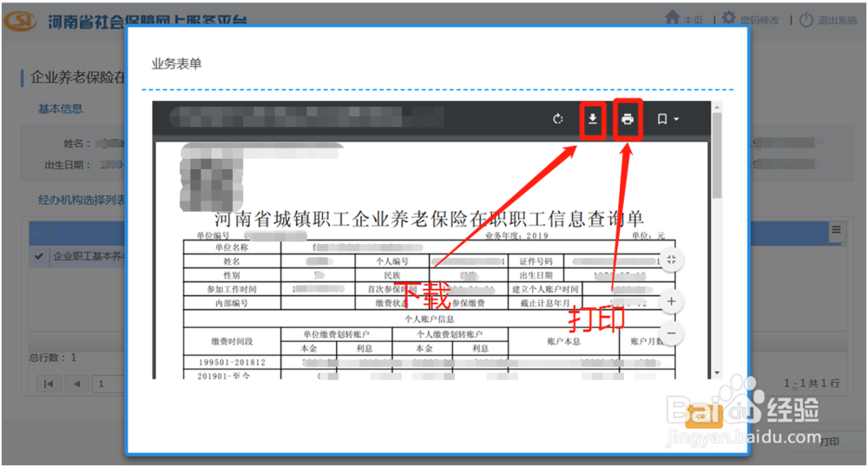
Task: Click the SI platform logo
Action: (21, 21)
